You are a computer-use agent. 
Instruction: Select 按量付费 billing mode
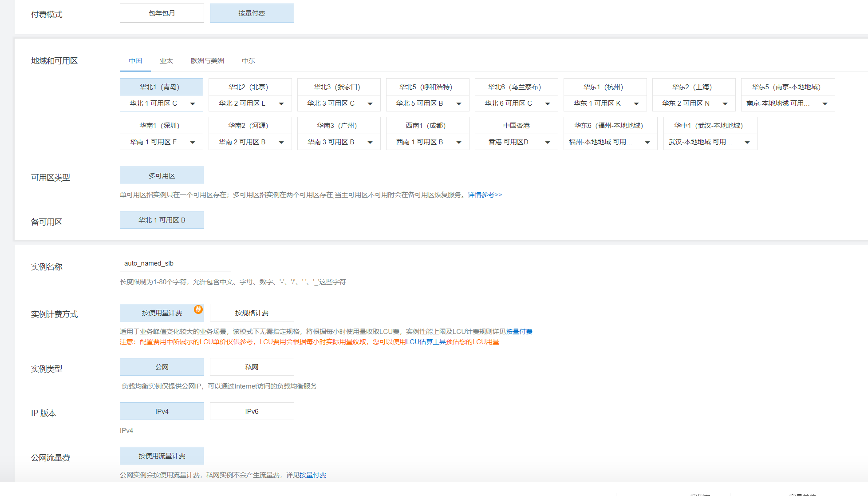(252, 13)
